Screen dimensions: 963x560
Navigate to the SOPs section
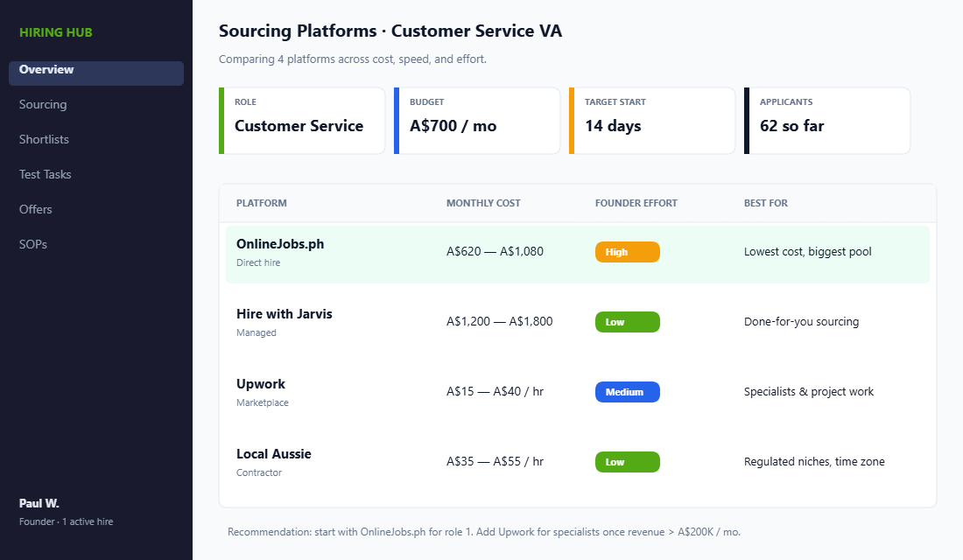click(x=32, y=244)
